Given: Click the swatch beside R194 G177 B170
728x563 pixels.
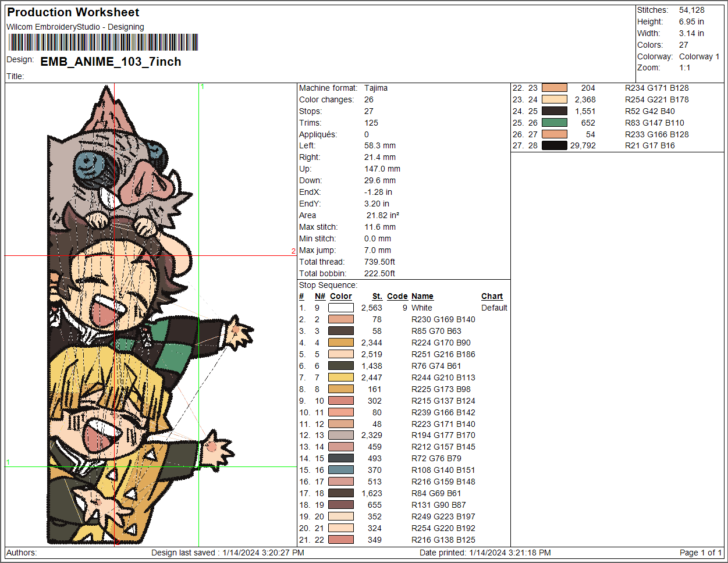Looking at the screenshot, I should point(341,435).
